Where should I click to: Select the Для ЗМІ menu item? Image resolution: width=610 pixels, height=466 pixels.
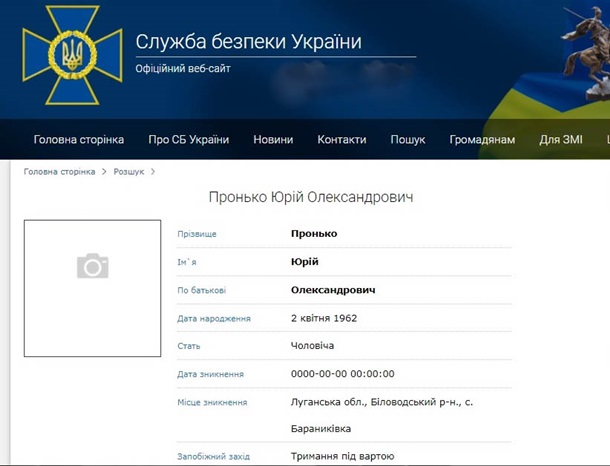(561, 140)
